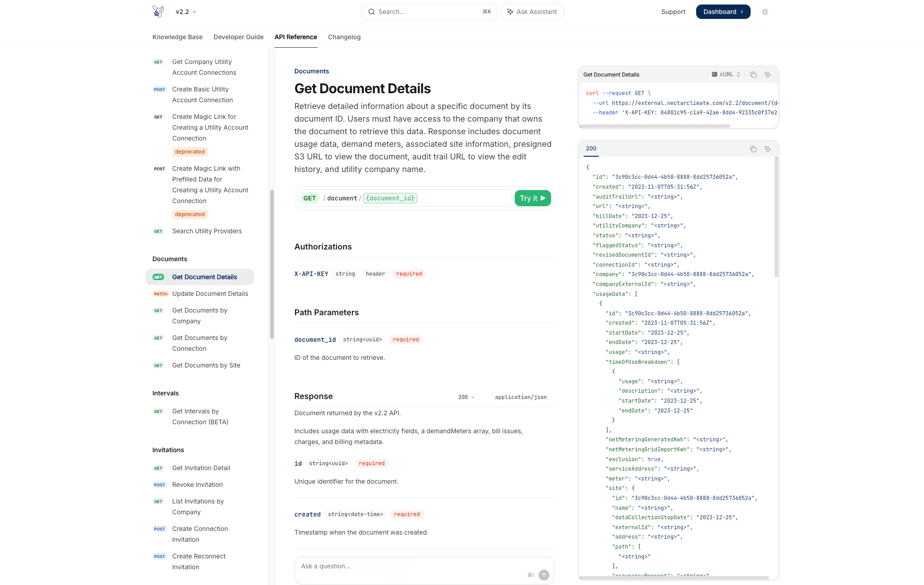Click the response panel vertical scrollbar

[x=776, y=217]
